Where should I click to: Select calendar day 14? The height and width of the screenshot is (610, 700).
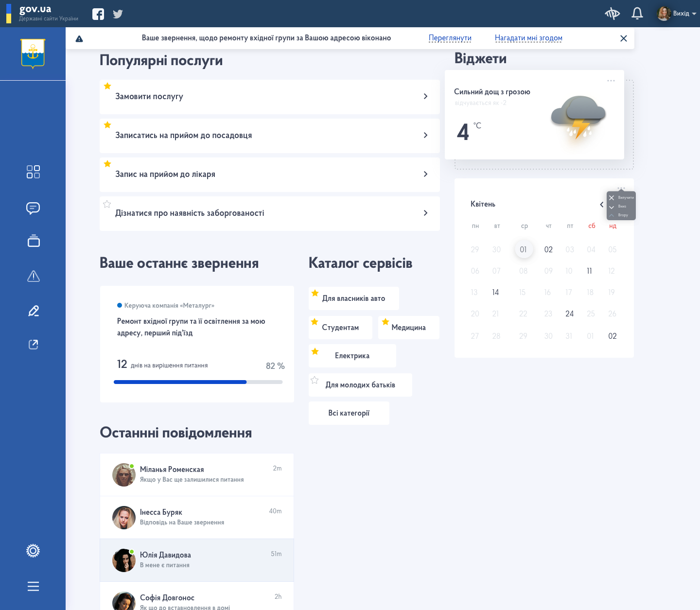495,292
